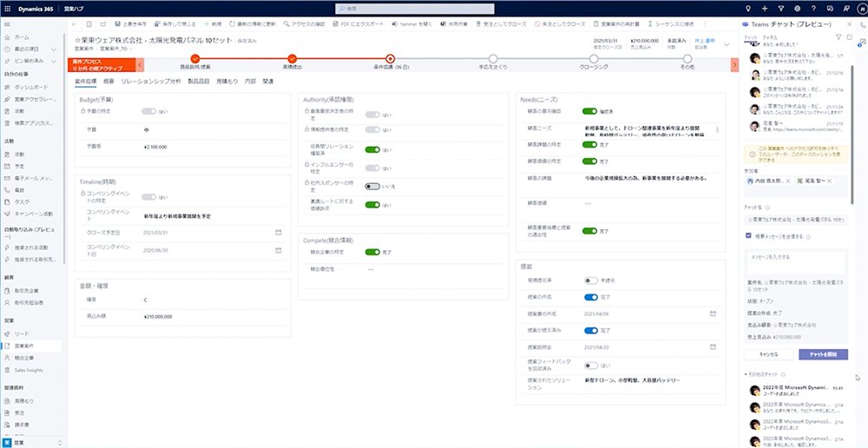Go back using the arrow in command bar
This screenshot has width=868, height=448.
tap(75, 24)
